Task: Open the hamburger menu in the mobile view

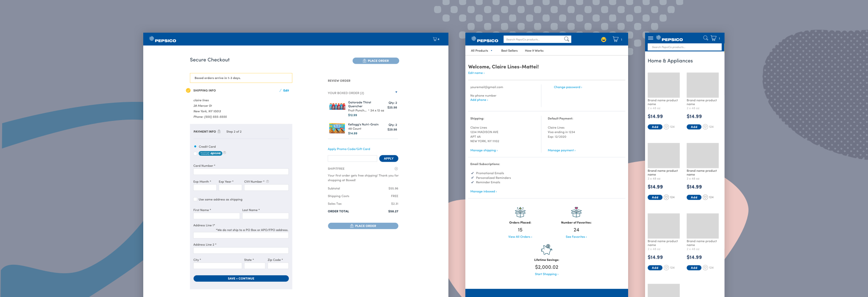Action: 651,38
